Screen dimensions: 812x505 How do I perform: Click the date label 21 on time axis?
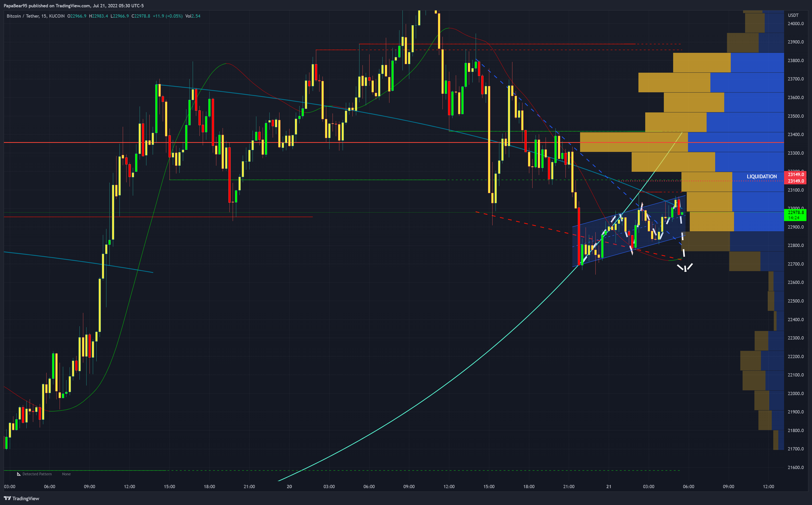[x=608, y=486]
